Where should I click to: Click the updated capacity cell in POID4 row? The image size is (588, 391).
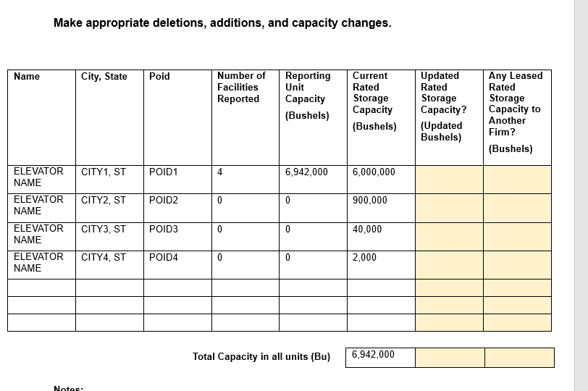[450, 264]
